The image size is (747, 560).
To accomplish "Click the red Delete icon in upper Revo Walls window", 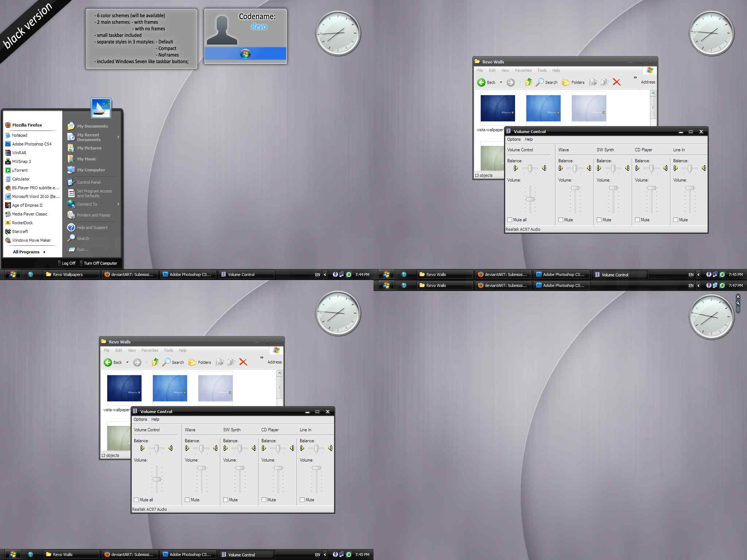I will [x=616, y=82].
